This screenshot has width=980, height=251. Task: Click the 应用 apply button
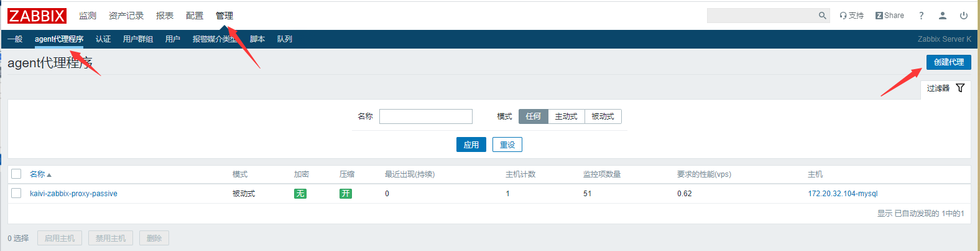click(x=471, y=144)
